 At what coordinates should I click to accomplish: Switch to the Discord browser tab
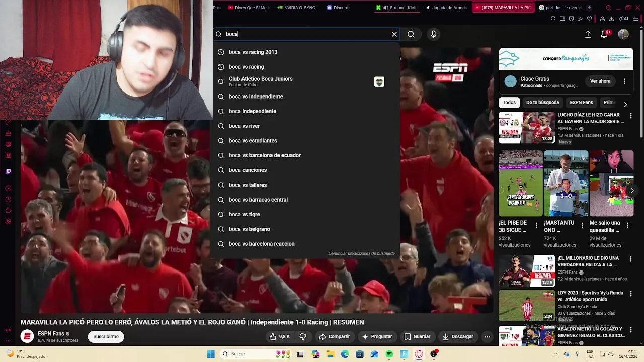338,8
